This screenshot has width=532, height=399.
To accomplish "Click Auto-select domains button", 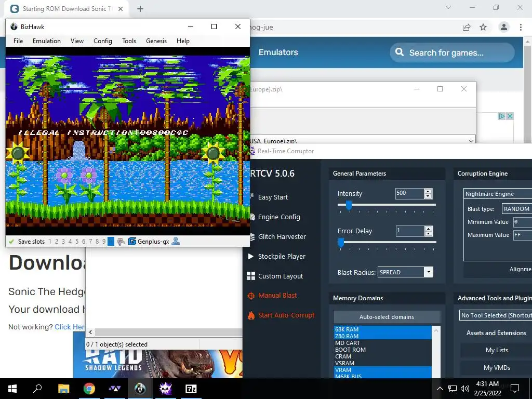I will pos(387,317).
